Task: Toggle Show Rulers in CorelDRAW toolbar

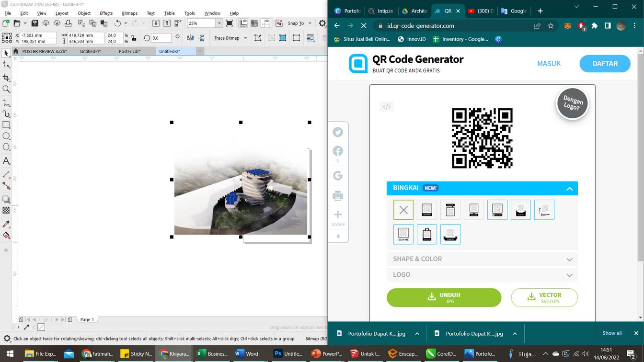Action: pos(243,23)
